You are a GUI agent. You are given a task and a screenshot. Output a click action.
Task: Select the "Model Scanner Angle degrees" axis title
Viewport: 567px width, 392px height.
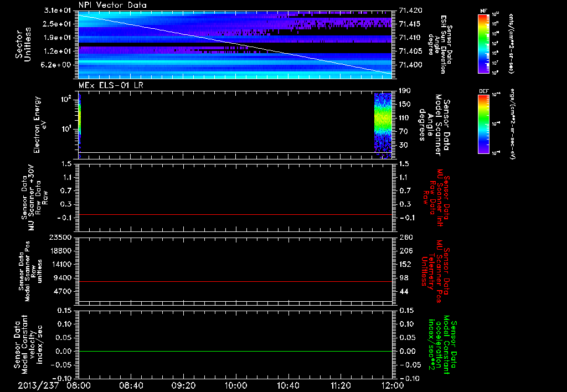pyautogui.click(x=435, y=125)
